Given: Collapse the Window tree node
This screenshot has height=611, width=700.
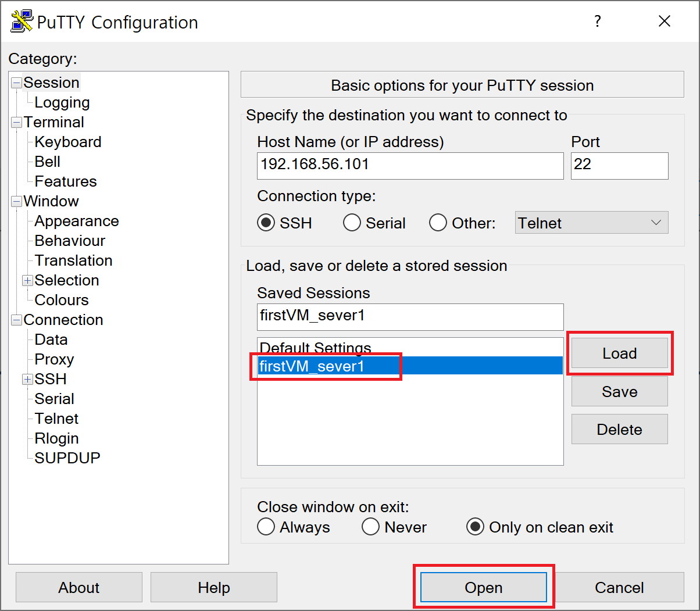Looking at the screenshot, I should coord(16,201).
